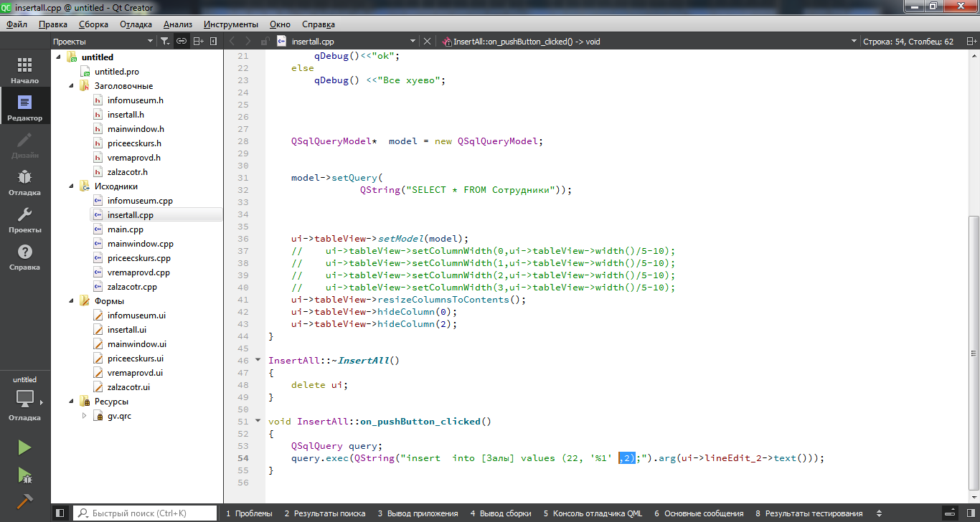Switch to Редактор mode
The height and width of the screenshot is (522, 980).
[25, 108]
